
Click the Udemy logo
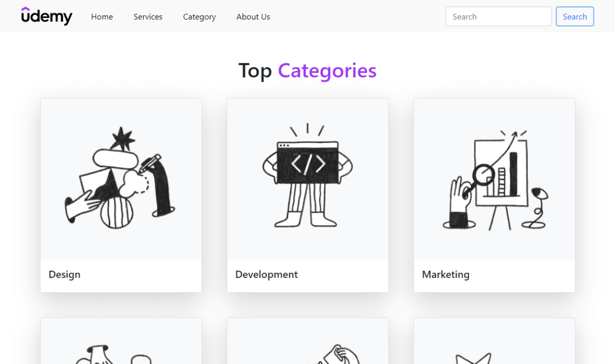[47, 16]
